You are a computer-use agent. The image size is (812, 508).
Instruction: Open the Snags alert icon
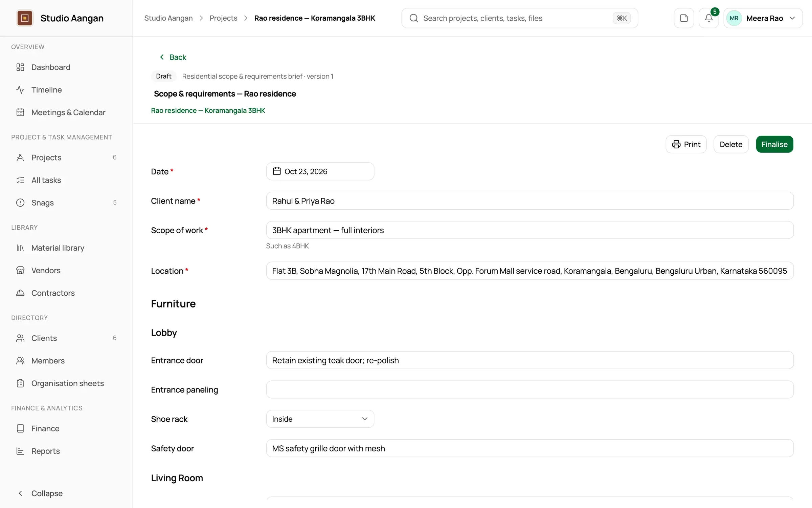pyautogui.click(x=20, y=203)
